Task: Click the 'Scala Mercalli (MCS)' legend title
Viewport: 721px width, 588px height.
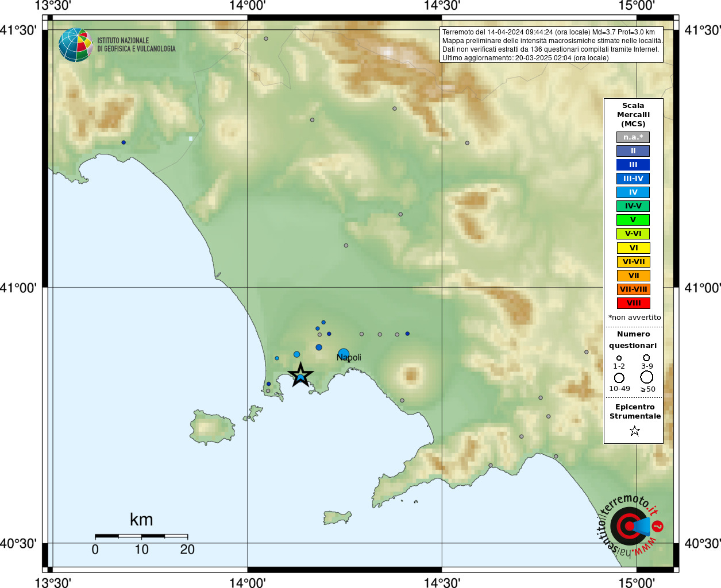Action: point(633,115)
